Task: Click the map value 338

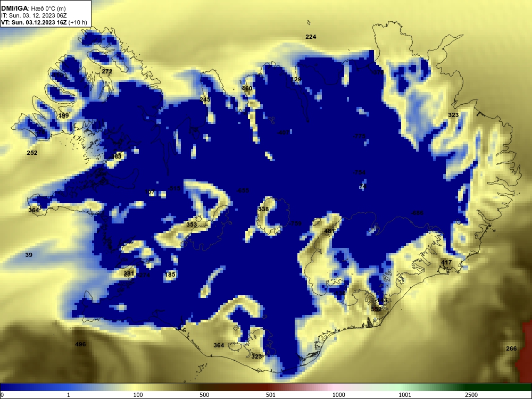Action: (263, 209)
